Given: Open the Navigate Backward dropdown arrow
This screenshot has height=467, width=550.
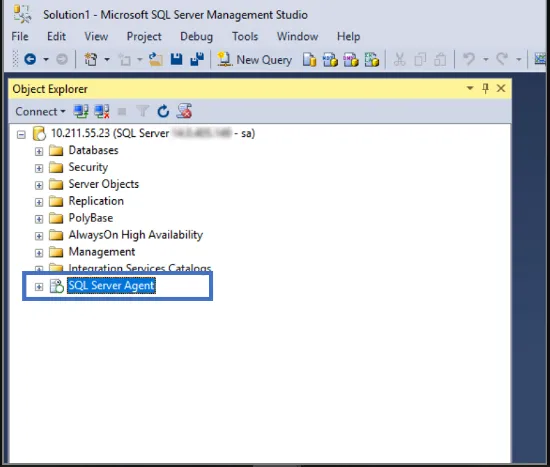Looking at the screenshot, I should 46,59.
